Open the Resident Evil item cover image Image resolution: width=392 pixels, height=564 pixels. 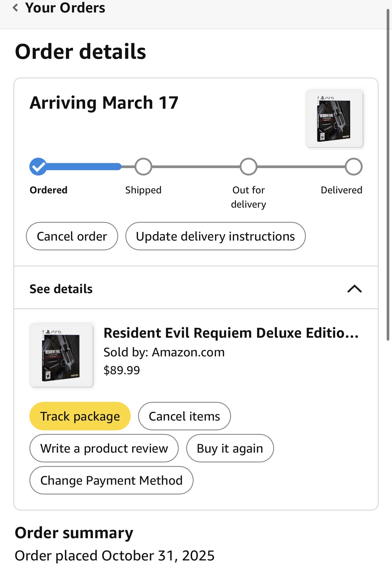coord(61,355)
